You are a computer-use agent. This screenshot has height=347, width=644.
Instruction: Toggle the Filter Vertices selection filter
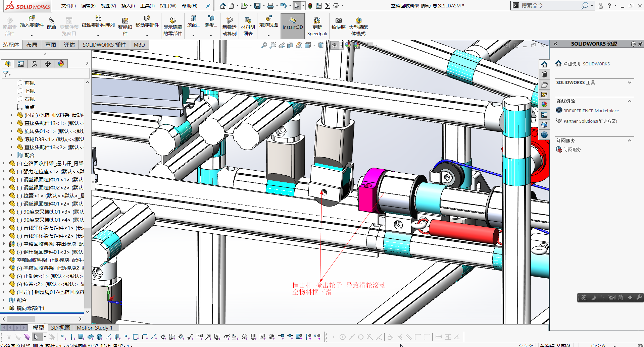coord(64,337)
